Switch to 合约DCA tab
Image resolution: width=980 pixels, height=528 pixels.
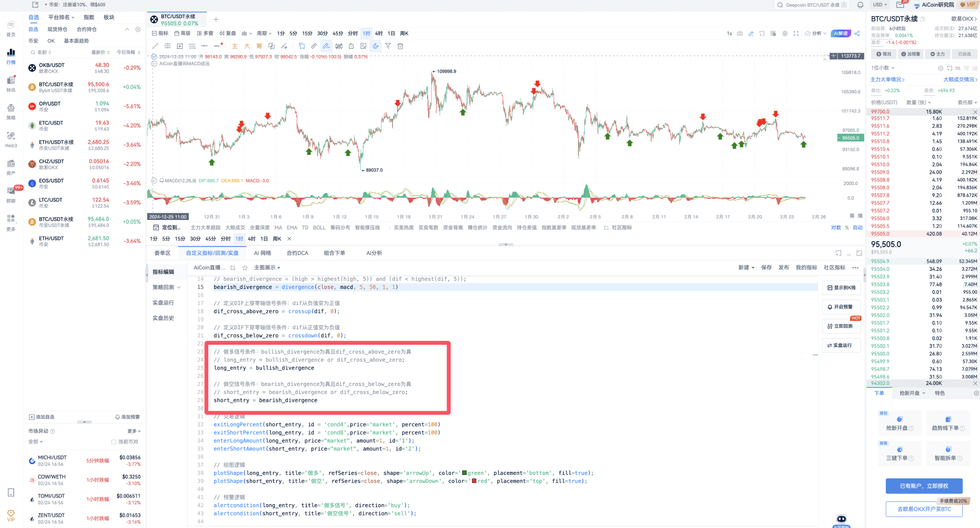(297, 253)
